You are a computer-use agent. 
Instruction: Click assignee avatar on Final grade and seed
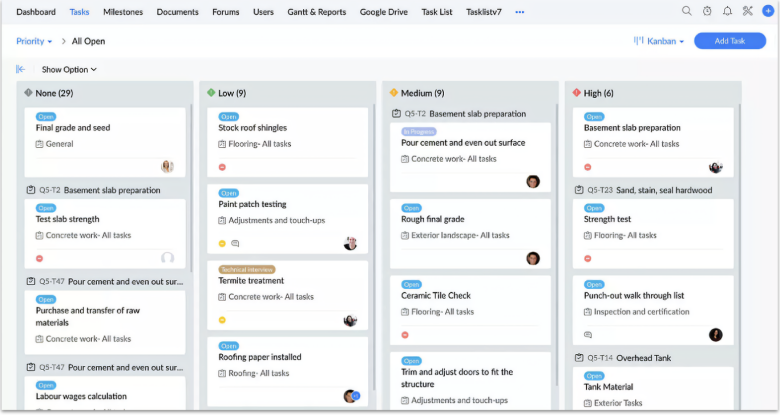click(x=168, y=166)
